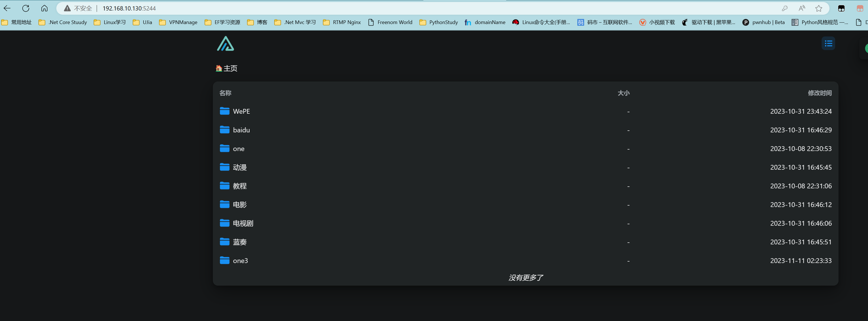Open the saved password key icon
This screenshot has width=868, height=321.
click(x=785, y=8)
